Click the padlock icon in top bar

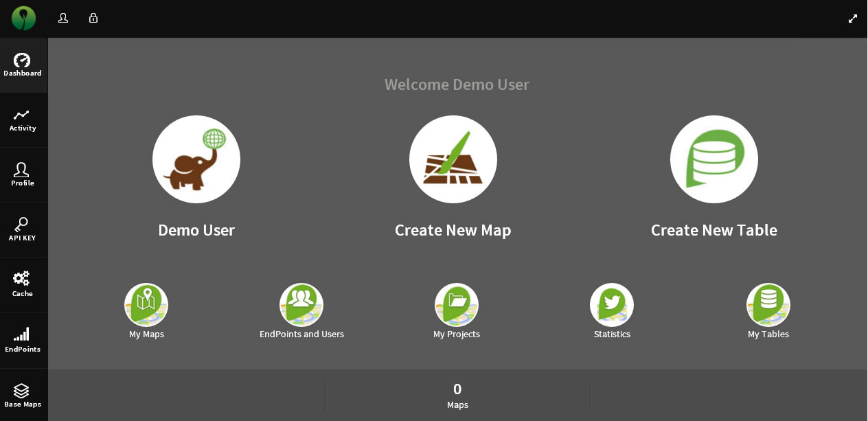(x=93, y=19)
